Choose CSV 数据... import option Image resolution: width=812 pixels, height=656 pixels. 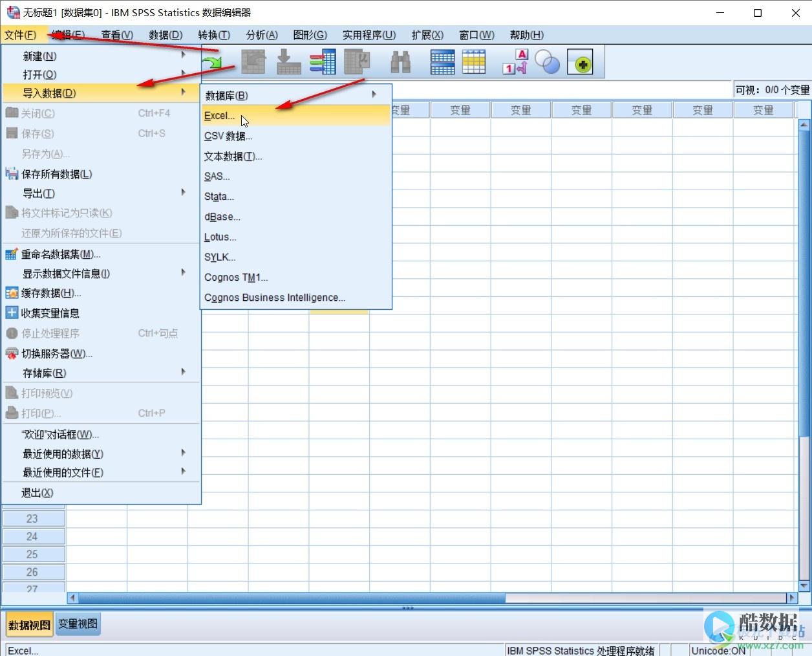(x=296, y=136)
